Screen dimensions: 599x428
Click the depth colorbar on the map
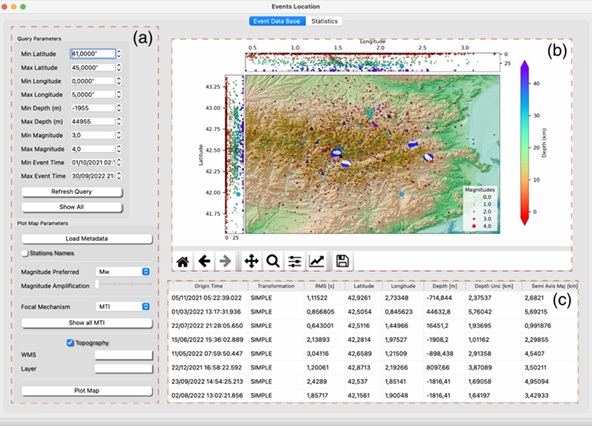point(525,142)
